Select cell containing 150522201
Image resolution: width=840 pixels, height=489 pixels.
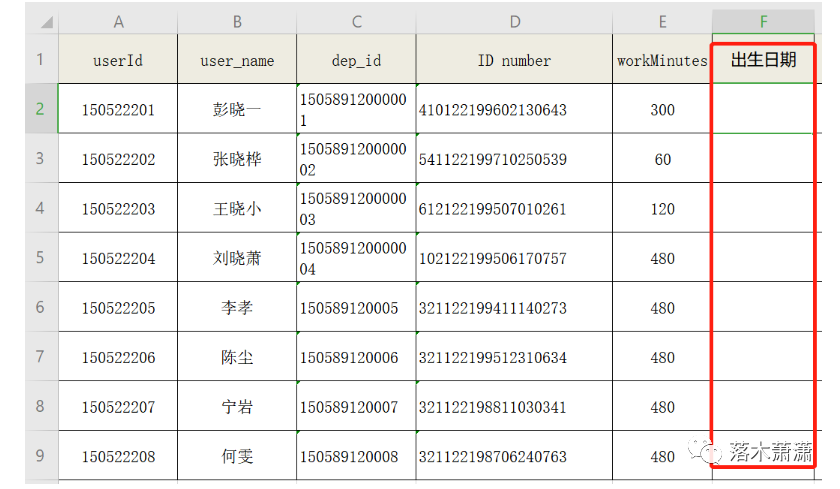[118, 109]
